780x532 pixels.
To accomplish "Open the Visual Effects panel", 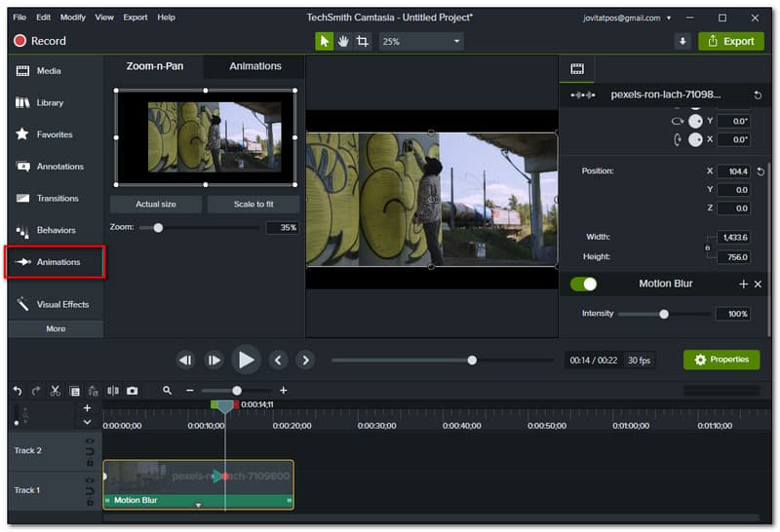I will [56, 304].
